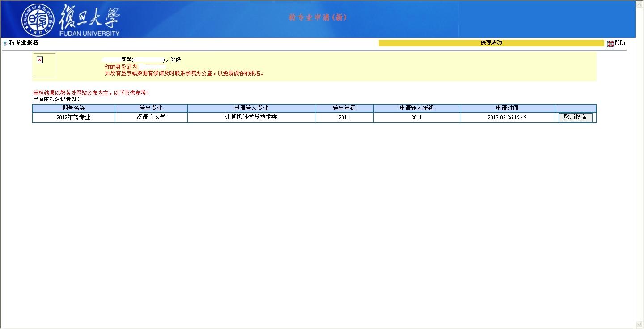Click the 申请时间 column header
This screenshot has height=329, width=644.
tap(507, 108)
